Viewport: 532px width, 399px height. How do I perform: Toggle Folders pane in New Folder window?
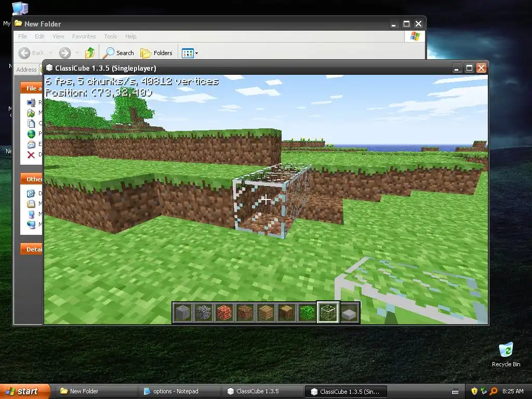coord(156,53)
